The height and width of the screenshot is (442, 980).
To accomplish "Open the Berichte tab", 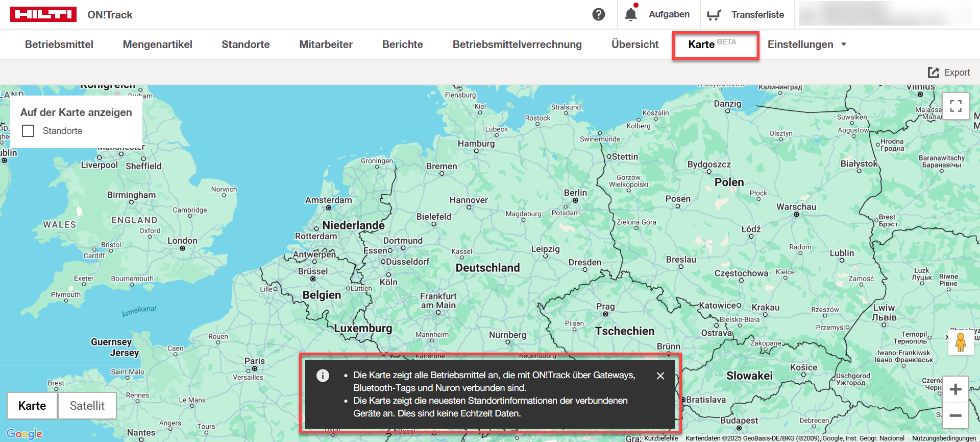I will pyautogui.click(x=403, y=44).
